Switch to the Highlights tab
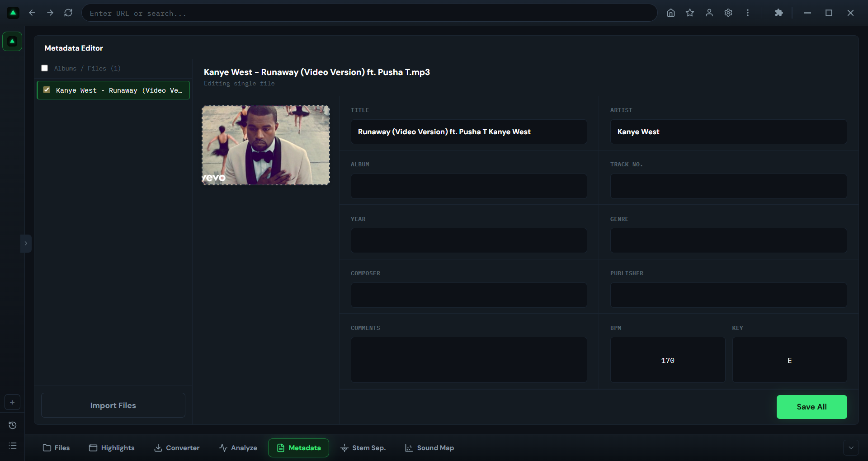This screenshot has height=461, width=868. click(112, 448)
